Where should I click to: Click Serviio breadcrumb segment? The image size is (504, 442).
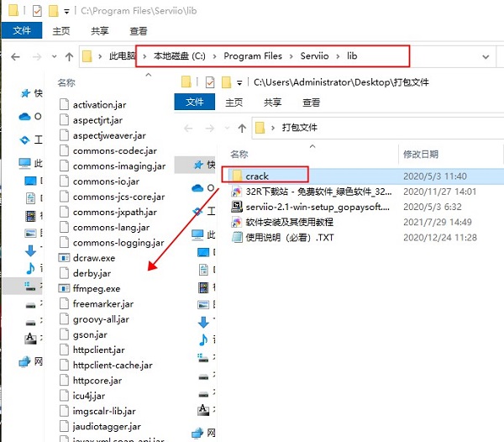314,56
